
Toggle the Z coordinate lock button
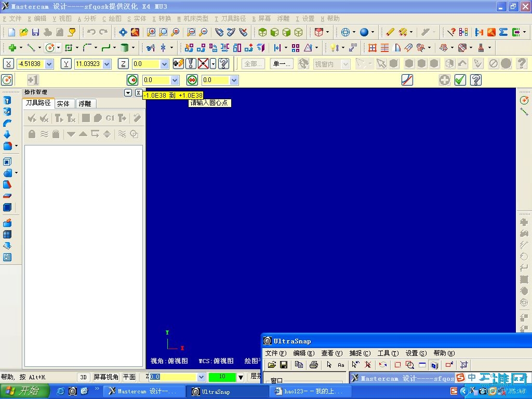(x=123, y=64)
